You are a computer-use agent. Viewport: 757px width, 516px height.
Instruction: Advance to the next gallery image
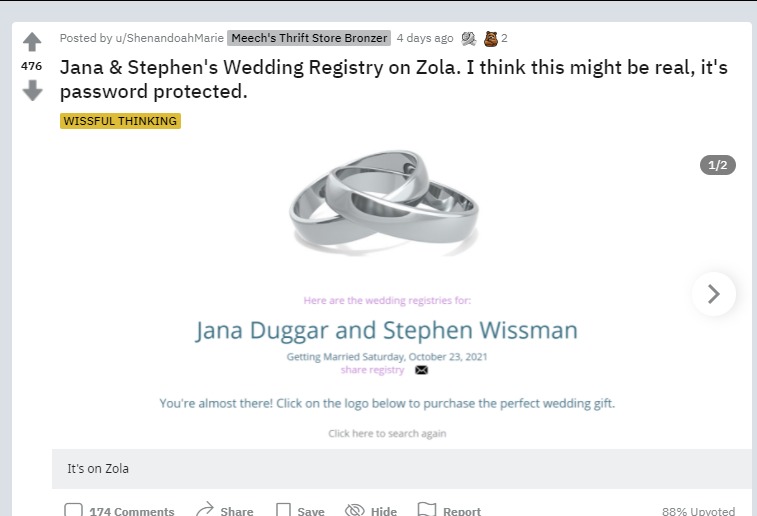click(x=713, y=294)
